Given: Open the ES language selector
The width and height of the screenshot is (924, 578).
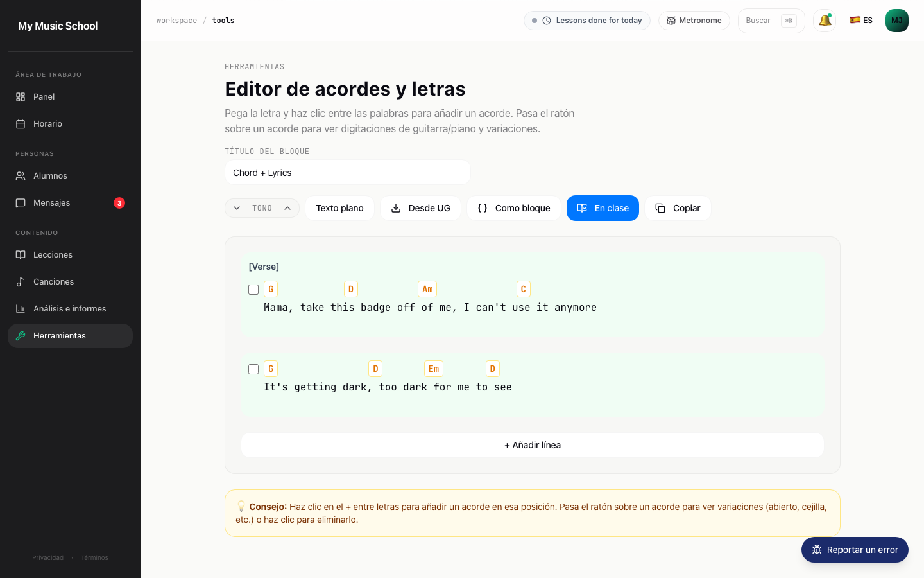Looking at the screenshot, I should (x=861, y=21).
